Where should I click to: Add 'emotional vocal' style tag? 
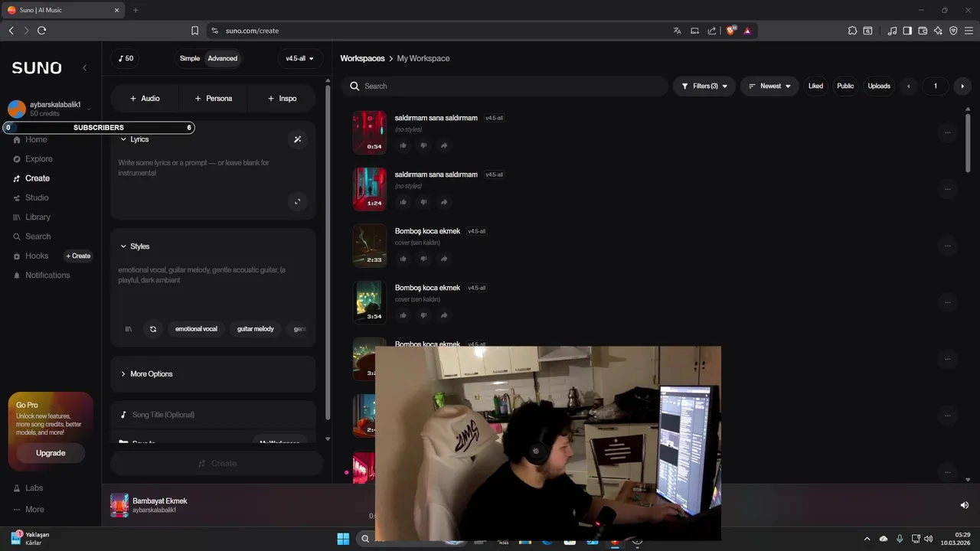[x=196, y=329]
